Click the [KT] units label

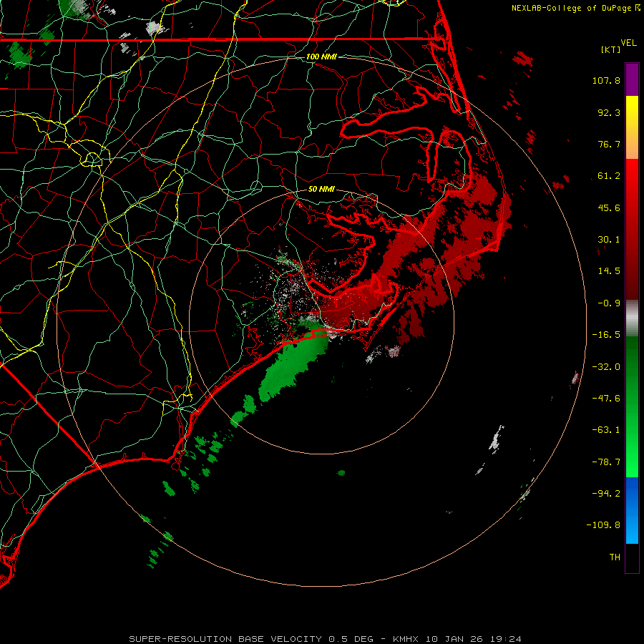tap(611, 49)
